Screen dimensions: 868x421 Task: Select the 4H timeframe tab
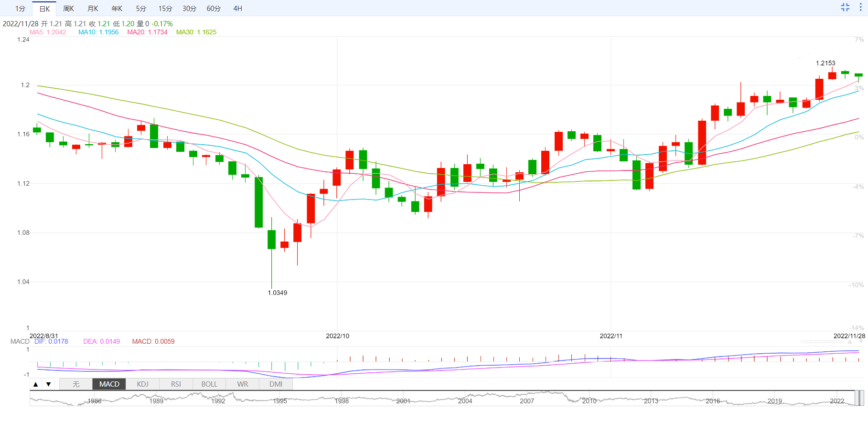coord(238,9)
